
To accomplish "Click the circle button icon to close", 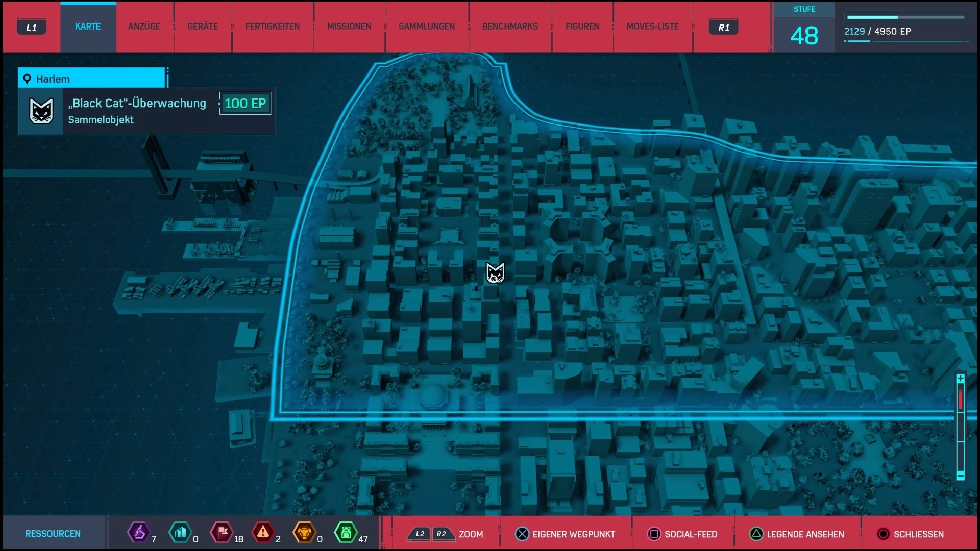I will pos(883,534).
